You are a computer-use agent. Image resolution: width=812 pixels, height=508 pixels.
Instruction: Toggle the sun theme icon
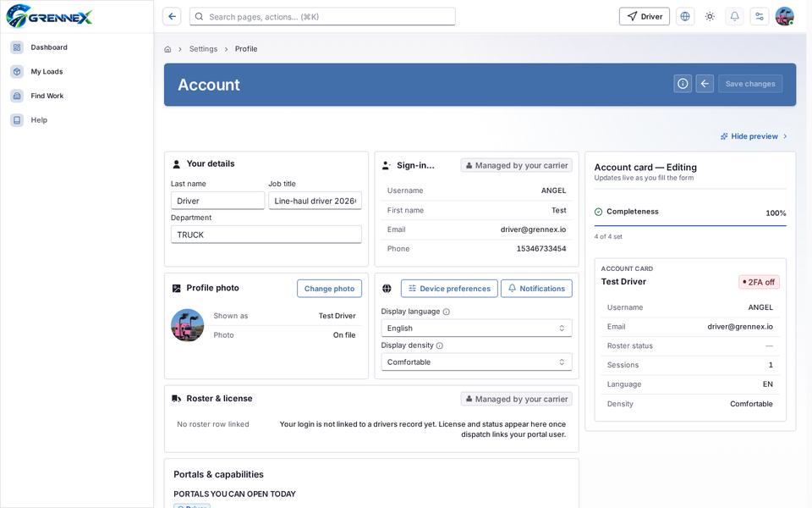pos(710,17)
